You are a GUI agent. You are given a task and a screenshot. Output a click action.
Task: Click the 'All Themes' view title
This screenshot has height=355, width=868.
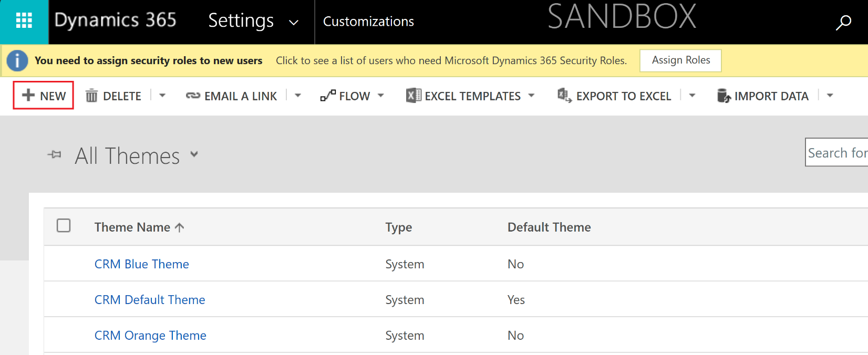click(127, 156)
